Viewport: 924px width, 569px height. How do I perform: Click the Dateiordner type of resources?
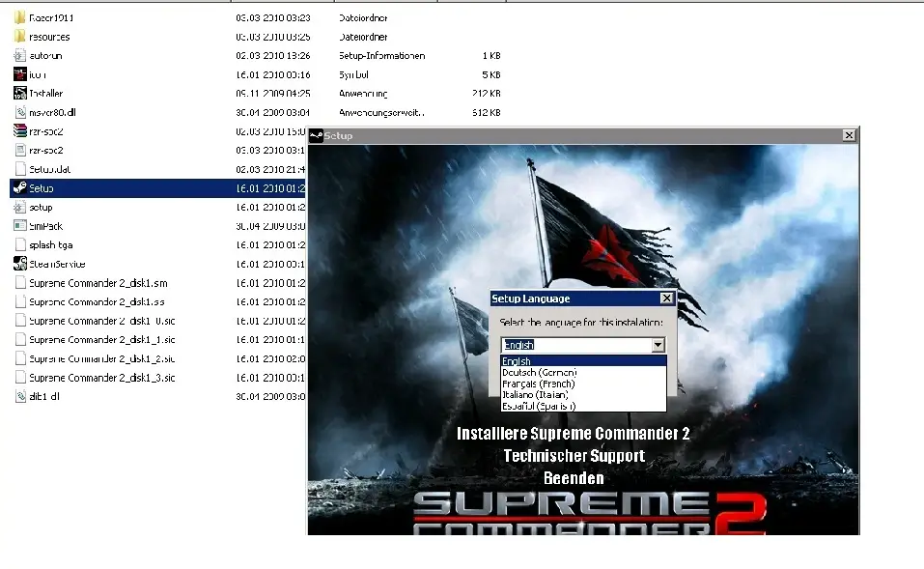[363, 37]
